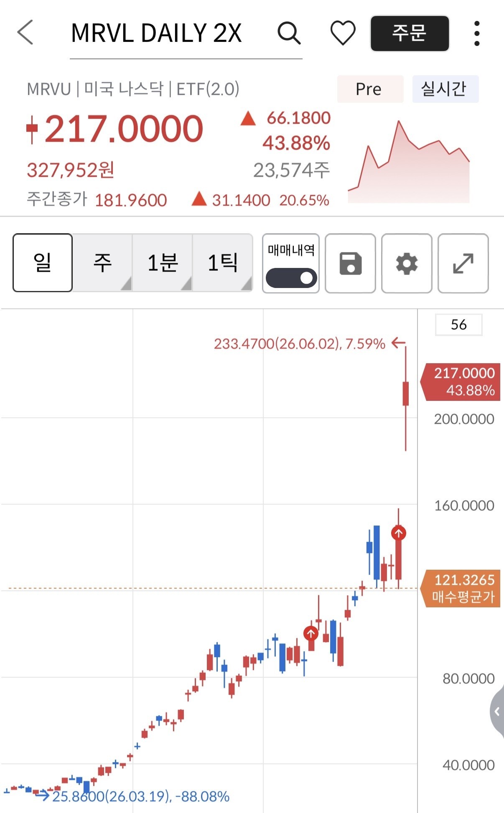Viewport: 504px width, 813px height.
Task: Expand the 1틱 tick interval options
Action: pyautogui.click(x=223, y=263)
